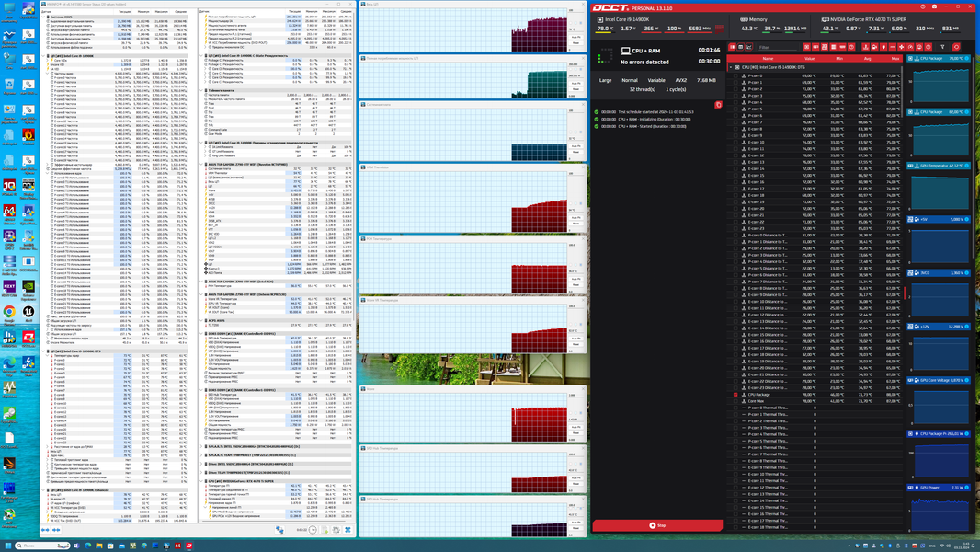
Task: Check the Core Max checkbox
Action: pos(735,401)
